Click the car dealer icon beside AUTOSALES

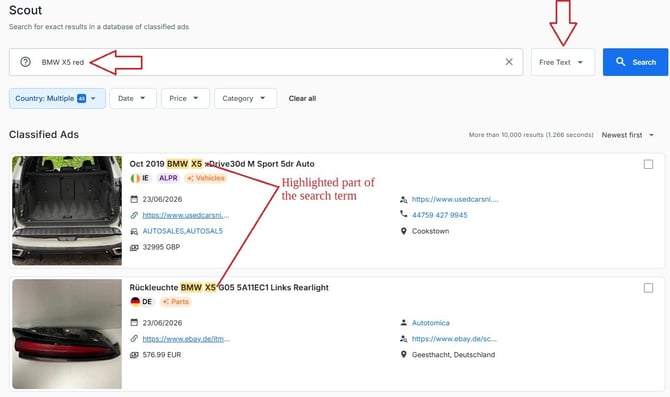[x=134, y=231]
